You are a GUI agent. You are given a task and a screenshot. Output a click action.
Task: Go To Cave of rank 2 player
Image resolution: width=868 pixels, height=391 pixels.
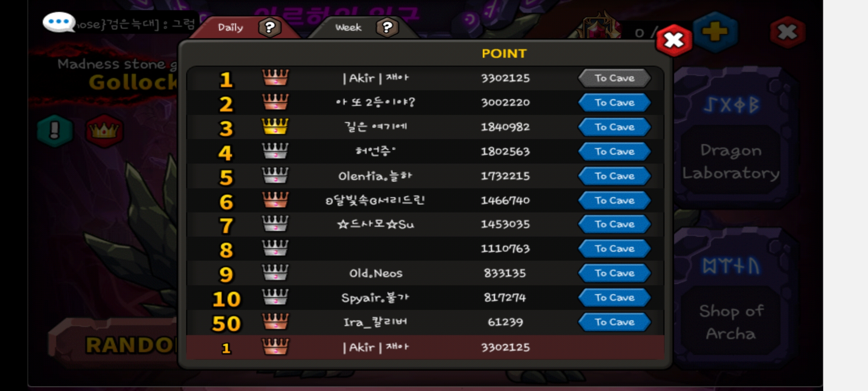[x=614, y=103]
